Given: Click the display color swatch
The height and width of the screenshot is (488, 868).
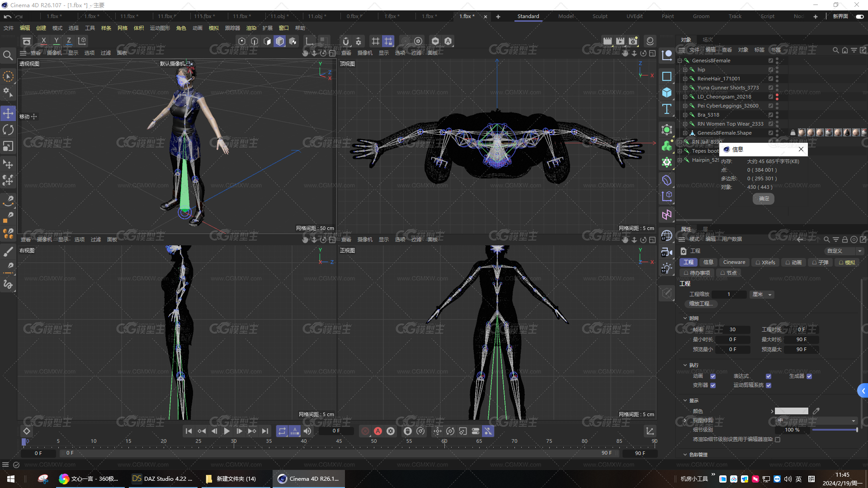Looking at the screenshot, I should pyautogui.click(x=791, y=411).
